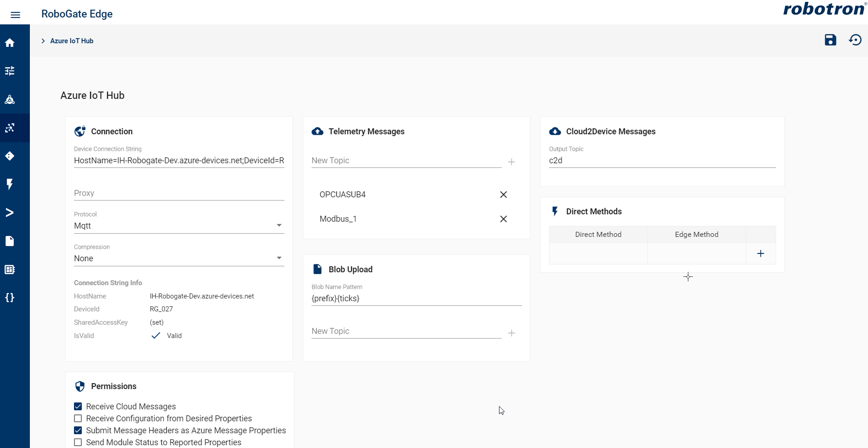This screenshot has height=448, width=868.
Task: Open the settings sliders sidebar icon
Action: (10, 71)
